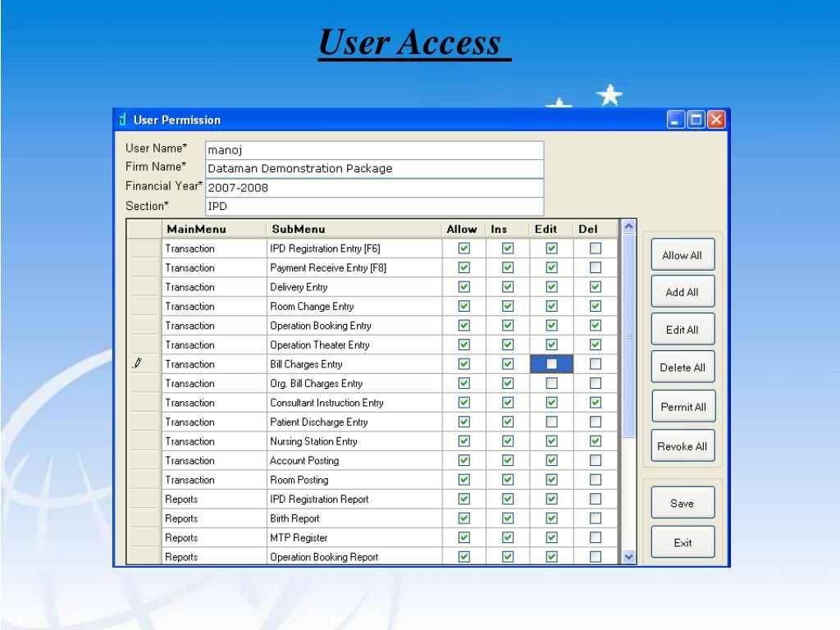Screen dimensions: 840x630
Task: Uncheck Allow for Operation Booking Report
Action: coord(464,557)
